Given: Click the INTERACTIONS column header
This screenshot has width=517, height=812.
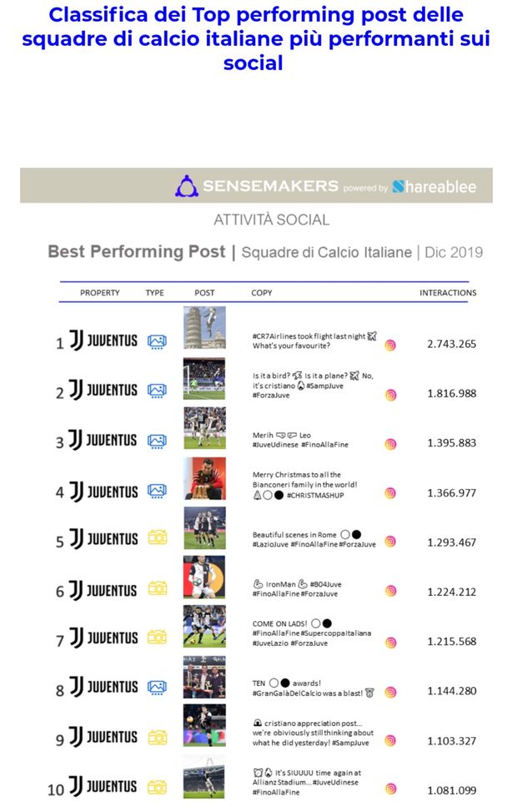Looking at the screenshot, I should (x=448, y=293).
